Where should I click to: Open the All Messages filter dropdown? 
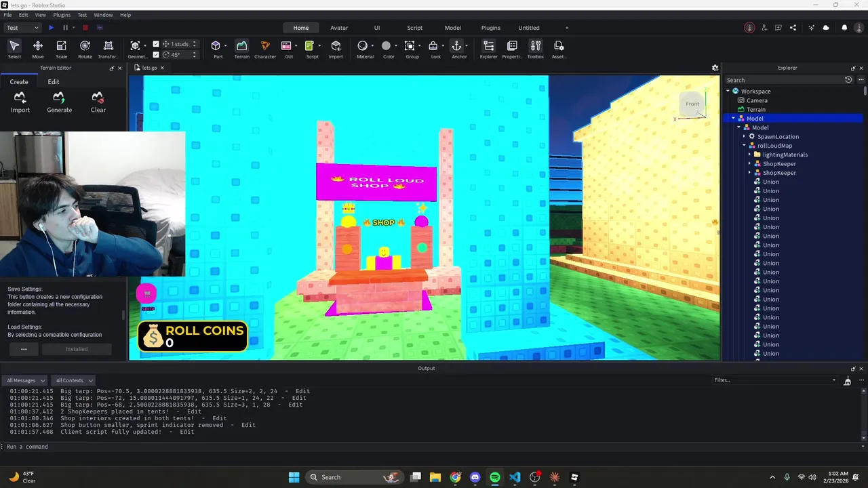(x=26, y=380)
